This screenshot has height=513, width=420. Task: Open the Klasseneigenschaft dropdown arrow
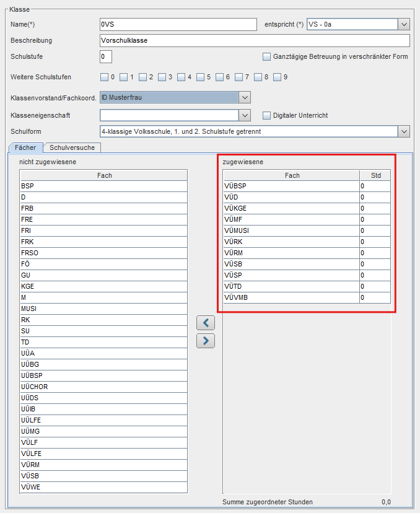pos(245,115)
